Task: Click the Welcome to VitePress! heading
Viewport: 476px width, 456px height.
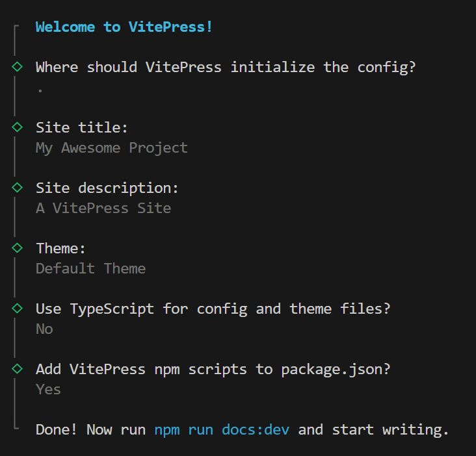Action: pos(124,27)
